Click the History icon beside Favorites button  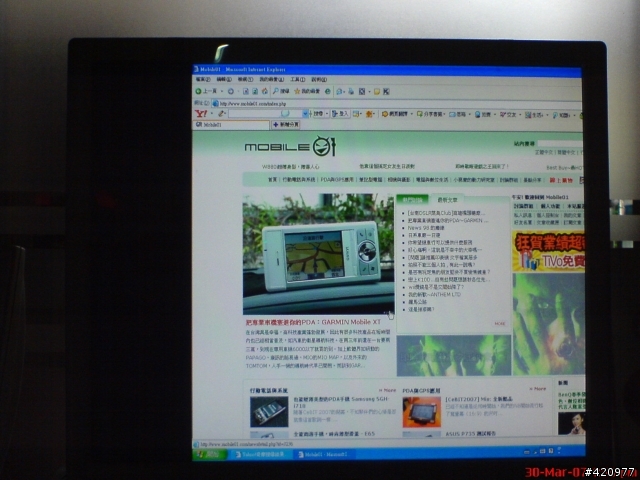pyautogui.click(x=327, y=91)
